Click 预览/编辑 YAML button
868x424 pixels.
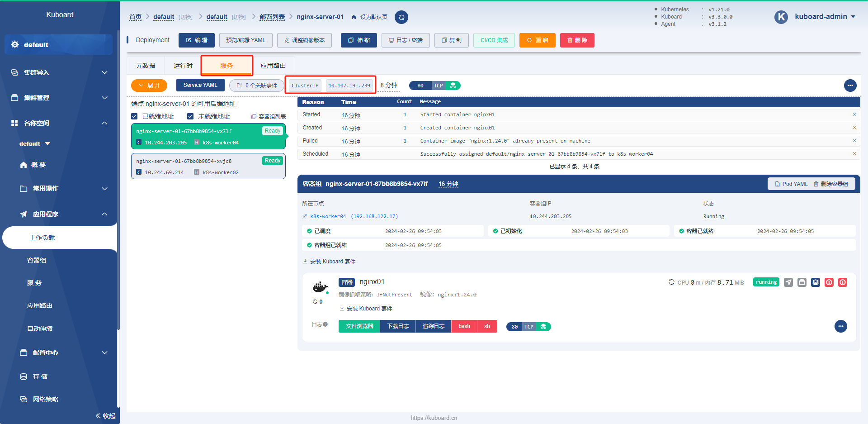246,40
